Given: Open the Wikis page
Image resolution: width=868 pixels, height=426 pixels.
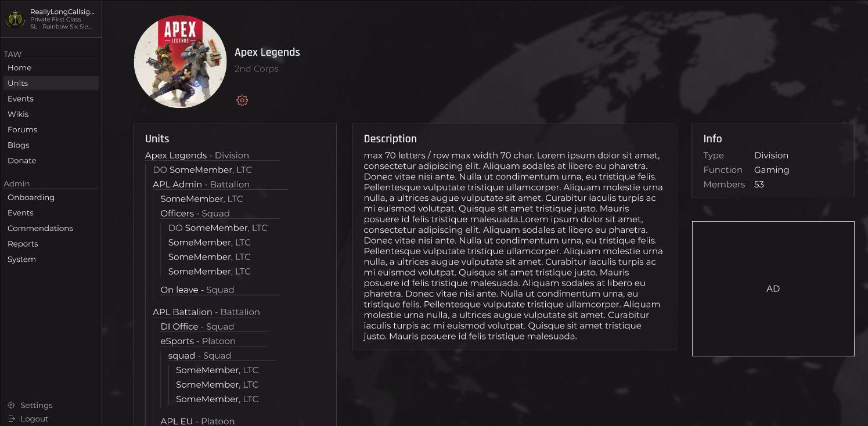Looking at the screenshot, I should coord(18,114).
